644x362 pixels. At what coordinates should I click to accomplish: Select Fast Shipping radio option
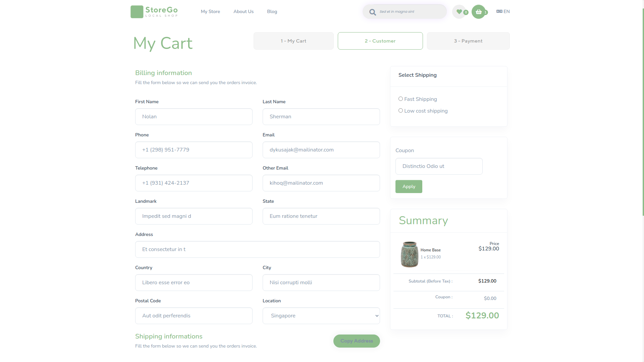pyautogui.click(x=400, y=99)
